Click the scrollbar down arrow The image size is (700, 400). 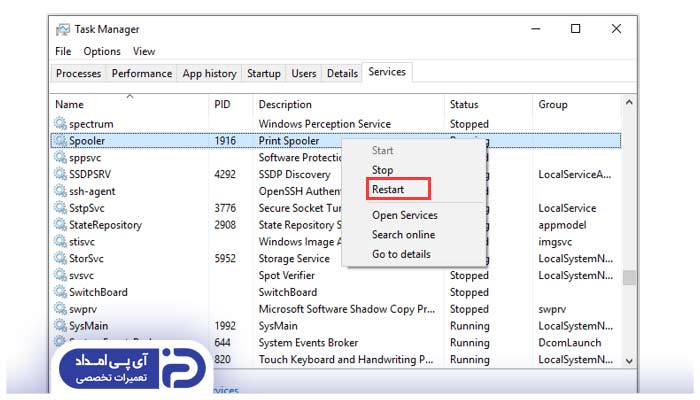click(x=629, y=361)
